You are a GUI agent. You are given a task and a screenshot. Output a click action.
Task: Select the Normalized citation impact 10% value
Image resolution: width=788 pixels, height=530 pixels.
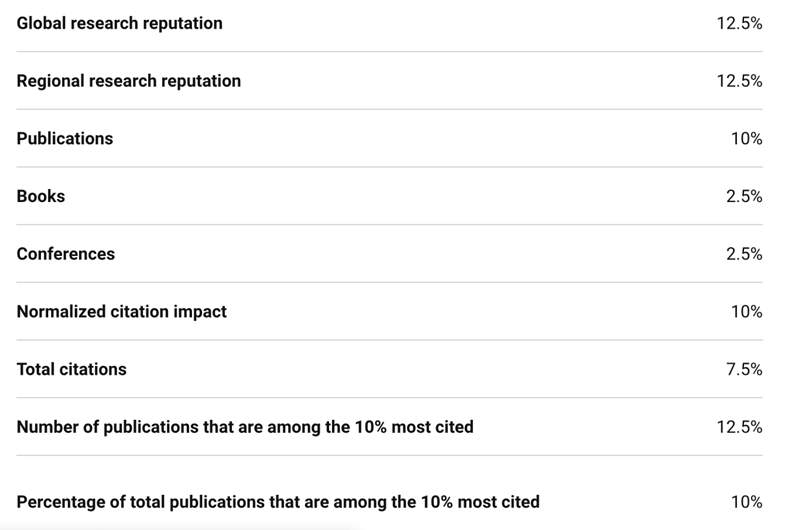pos(746,312)
